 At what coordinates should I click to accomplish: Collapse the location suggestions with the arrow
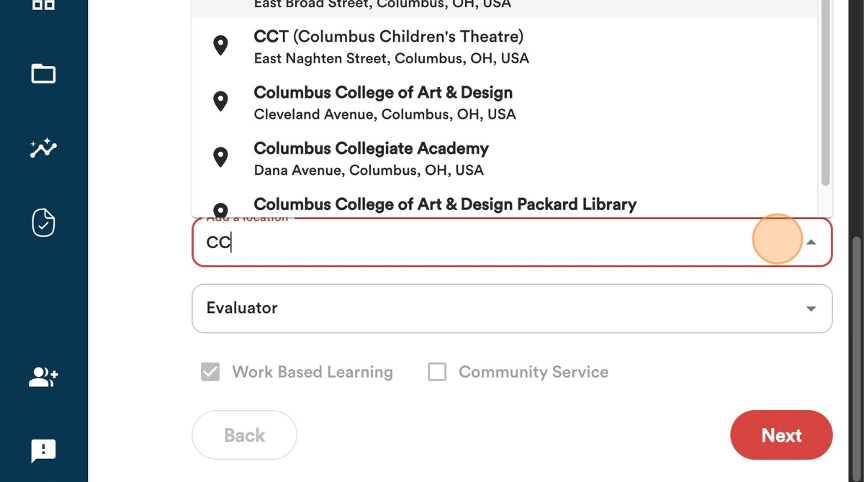pyautogui.click(x=811, y=242)
